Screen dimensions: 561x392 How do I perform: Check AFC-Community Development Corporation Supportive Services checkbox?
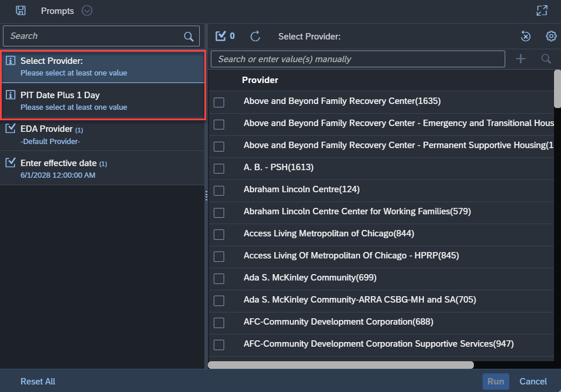[219, 345]
